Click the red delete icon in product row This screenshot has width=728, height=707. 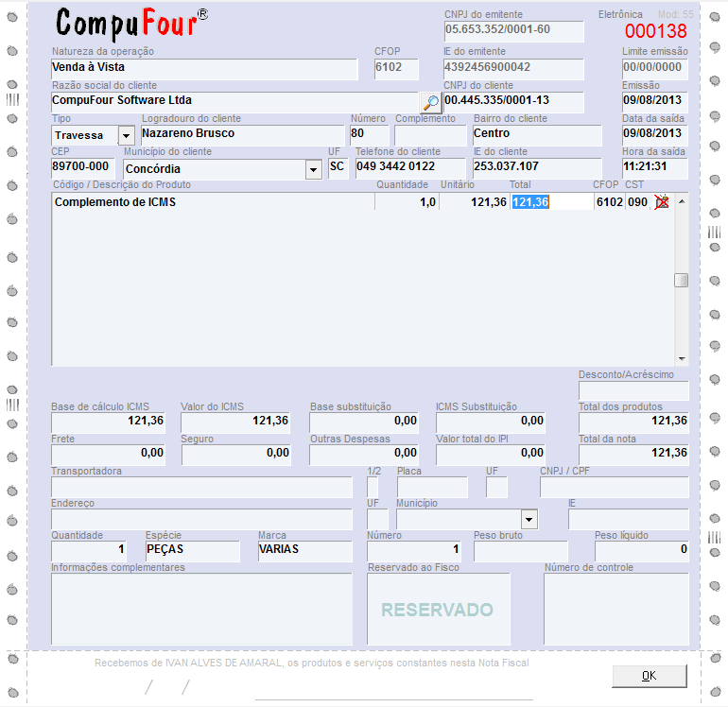(662, 201)
